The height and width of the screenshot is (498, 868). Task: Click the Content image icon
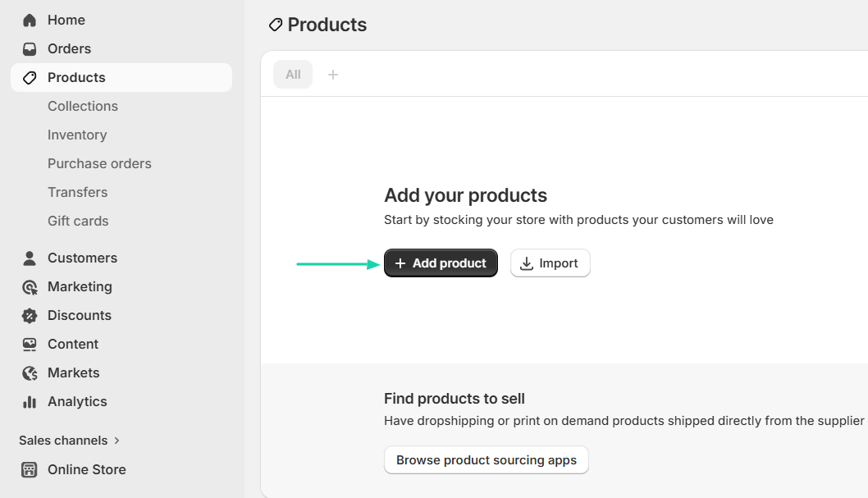pos(30,344)
